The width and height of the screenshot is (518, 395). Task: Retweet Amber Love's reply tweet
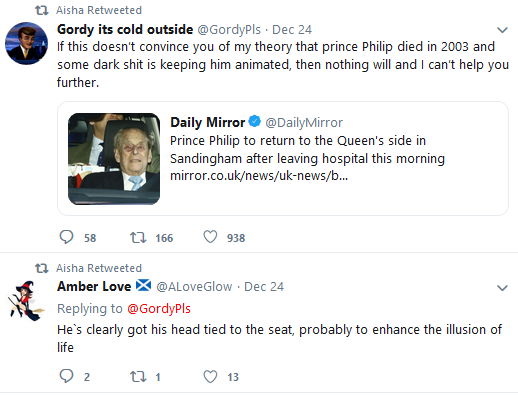pos(138,377)
